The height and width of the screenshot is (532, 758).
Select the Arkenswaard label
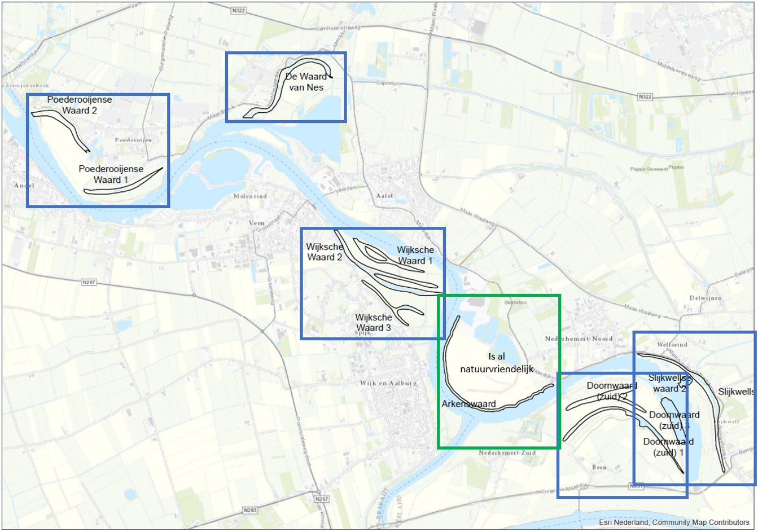pos(468,404)
